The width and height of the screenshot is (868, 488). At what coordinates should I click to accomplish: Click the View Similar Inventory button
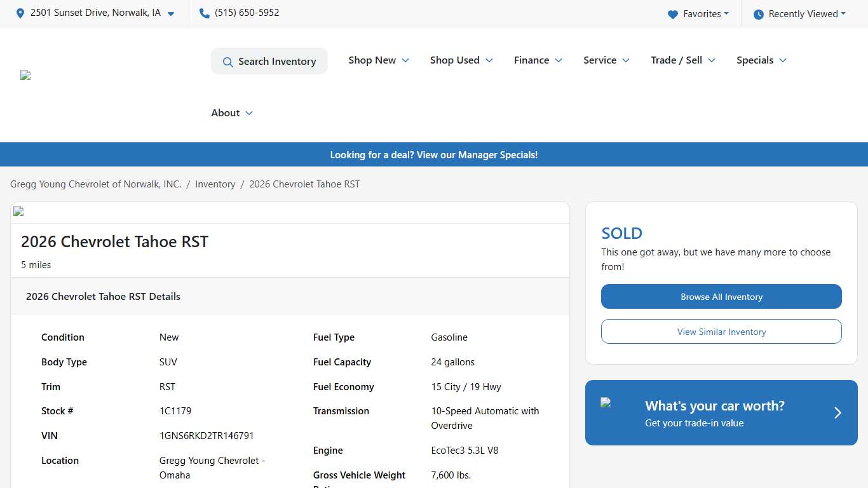[x=721, y=332]
